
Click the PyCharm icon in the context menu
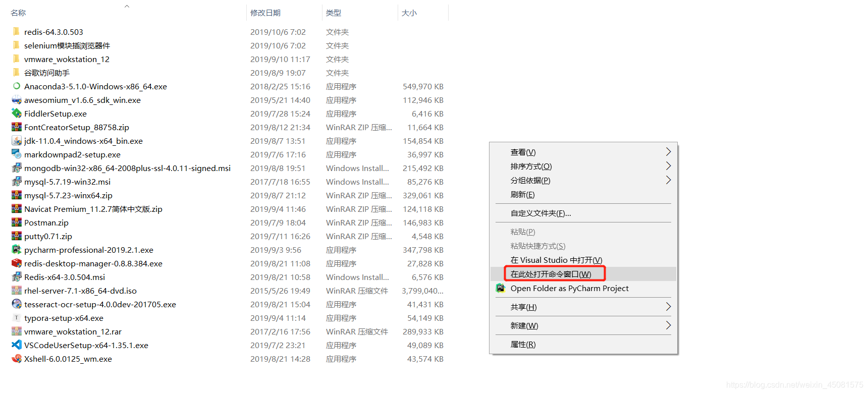(501, 288)
